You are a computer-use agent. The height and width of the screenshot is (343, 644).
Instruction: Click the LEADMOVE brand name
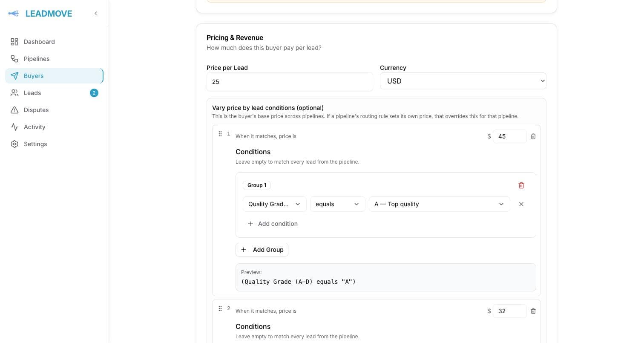[49, 14]
